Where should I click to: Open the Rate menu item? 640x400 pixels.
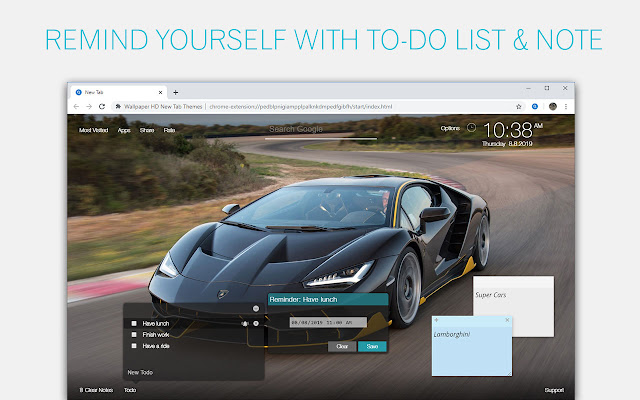tap(169, 130)
